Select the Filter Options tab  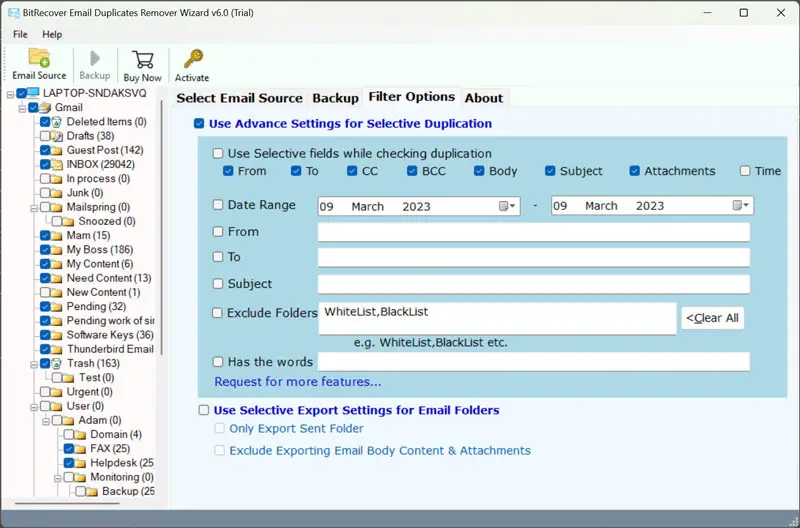point(412,96)
